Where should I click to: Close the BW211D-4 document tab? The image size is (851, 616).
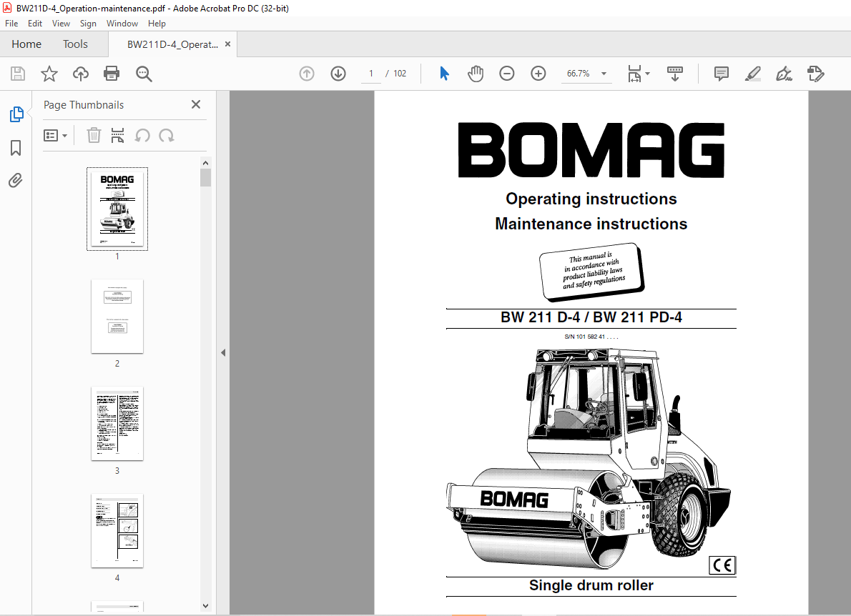pos(228,44)
